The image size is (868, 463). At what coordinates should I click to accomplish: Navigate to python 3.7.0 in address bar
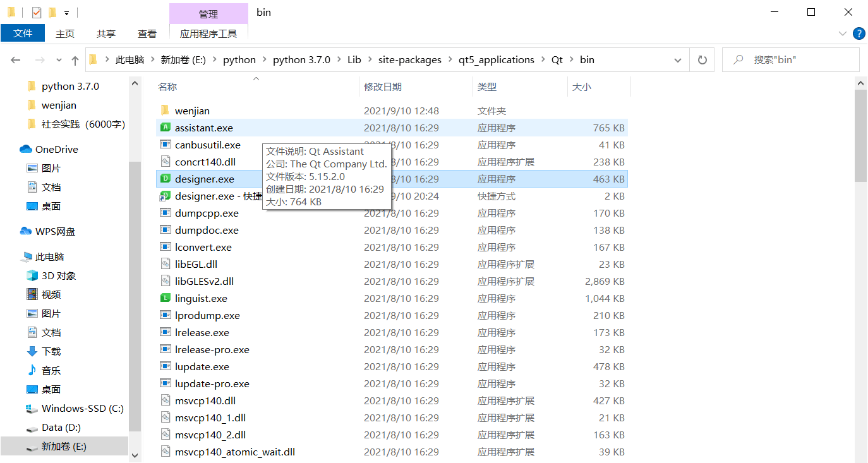point(301,60)
